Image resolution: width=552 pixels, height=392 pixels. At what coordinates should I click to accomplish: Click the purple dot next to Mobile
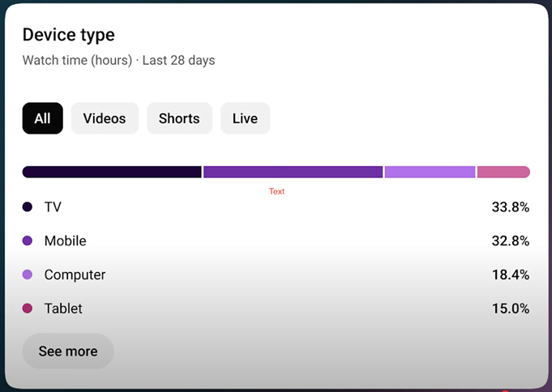click(x=28, y=241)
